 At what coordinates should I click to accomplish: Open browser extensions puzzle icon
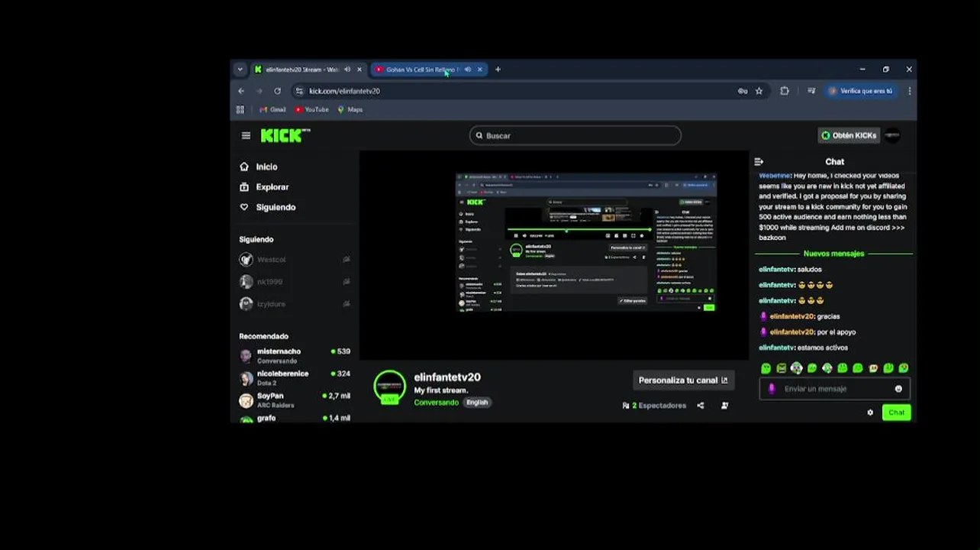click(784, 91)
